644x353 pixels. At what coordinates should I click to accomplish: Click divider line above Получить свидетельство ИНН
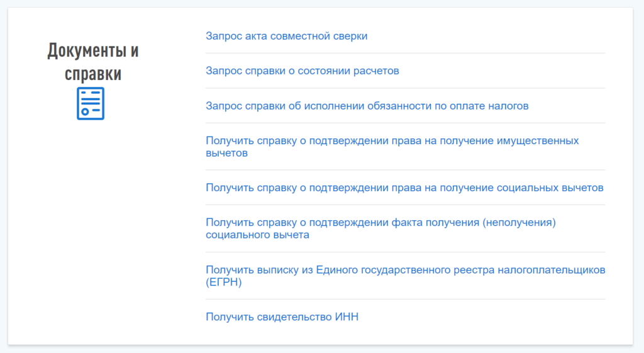(405, 300)
